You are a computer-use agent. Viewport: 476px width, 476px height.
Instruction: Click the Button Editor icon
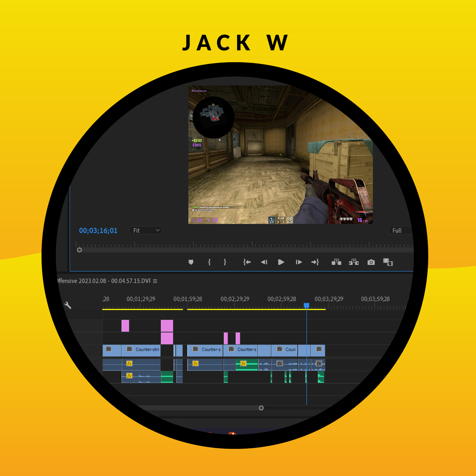click(388, 262)
